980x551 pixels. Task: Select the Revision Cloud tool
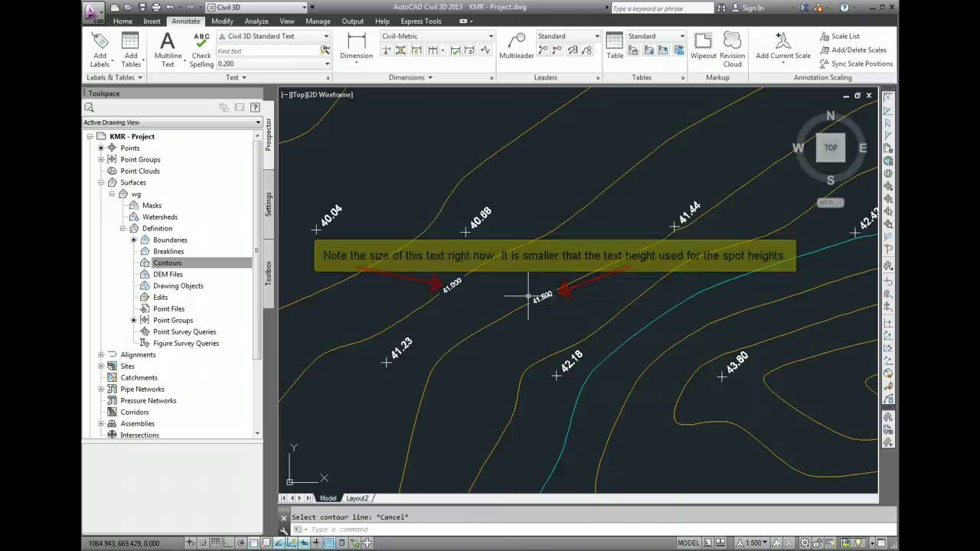tap(732, 50)
